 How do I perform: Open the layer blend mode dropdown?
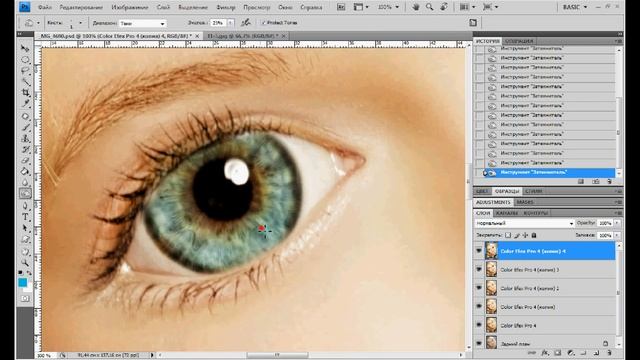tap(524, 223)
